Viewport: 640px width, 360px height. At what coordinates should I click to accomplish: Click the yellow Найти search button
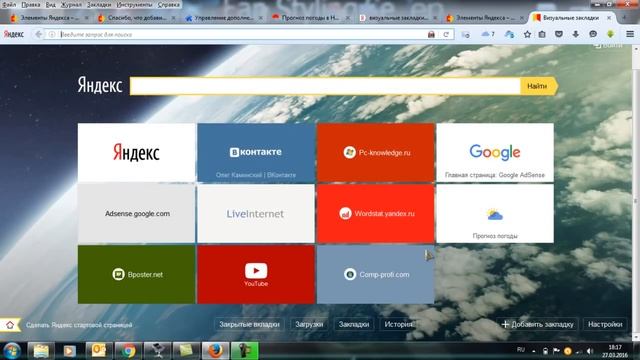coord(538,86)
